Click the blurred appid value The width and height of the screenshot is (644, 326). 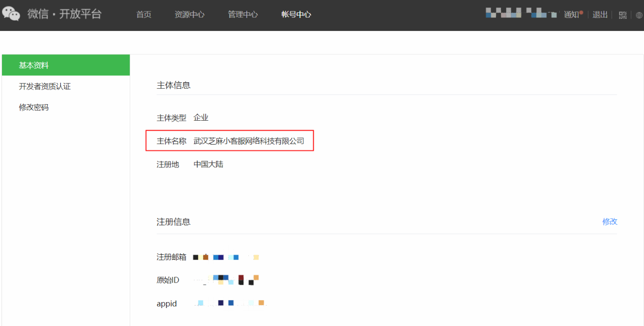[229, 303]
